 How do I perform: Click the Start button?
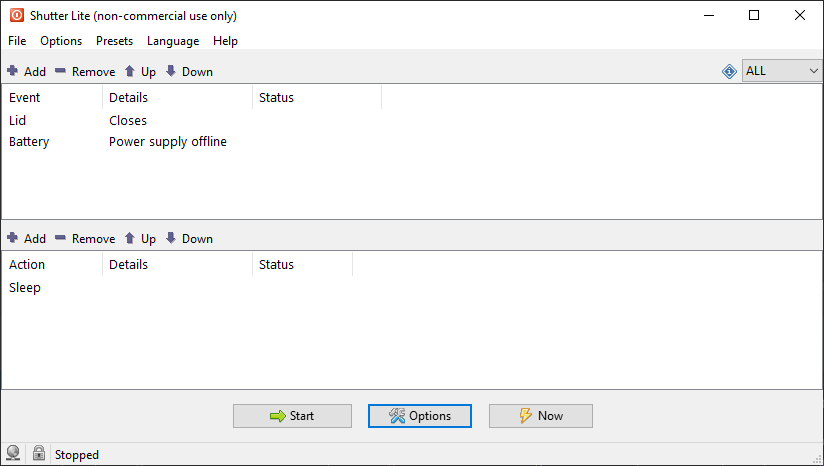click(x=292, y=416)
